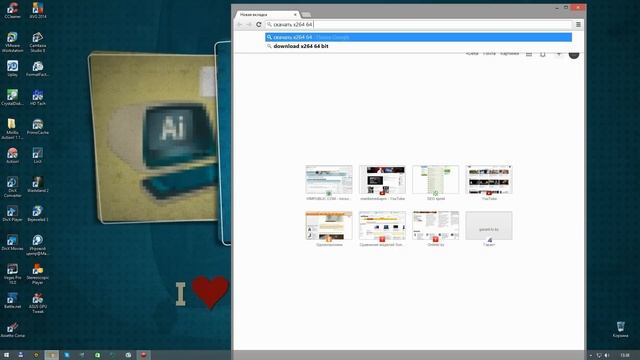The height and width of the screenshot is (360, 640).
Task: Open the Windows Start button
Action: [6, 355]
